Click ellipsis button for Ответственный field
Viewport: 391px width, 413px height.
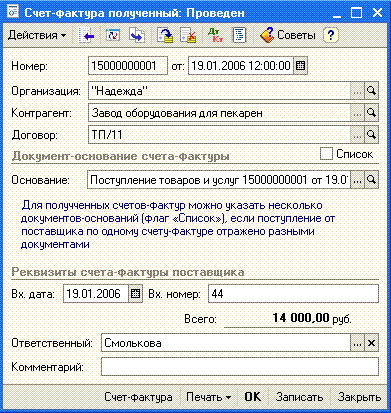pyautogui.click(x=357, y=343)
